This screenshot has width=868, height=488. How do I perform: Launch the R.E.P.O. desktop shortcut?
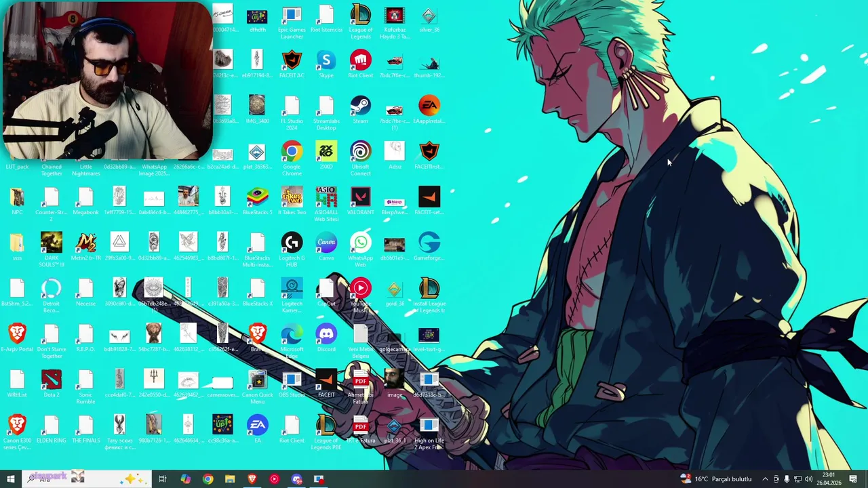[x=85, y=337]
